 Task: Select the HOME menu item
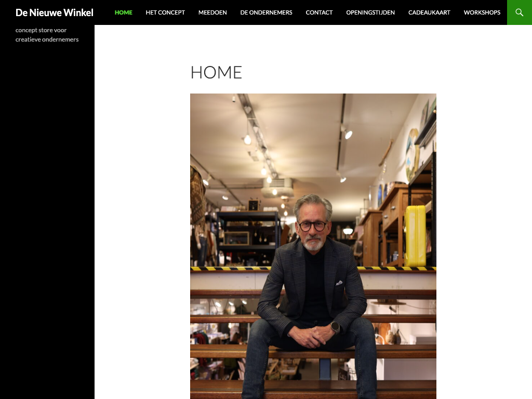[124, 12]
